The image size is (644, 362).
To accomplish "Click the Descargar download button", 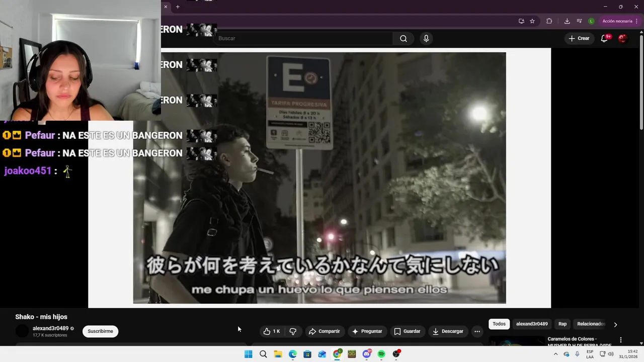I will [448, 331].
